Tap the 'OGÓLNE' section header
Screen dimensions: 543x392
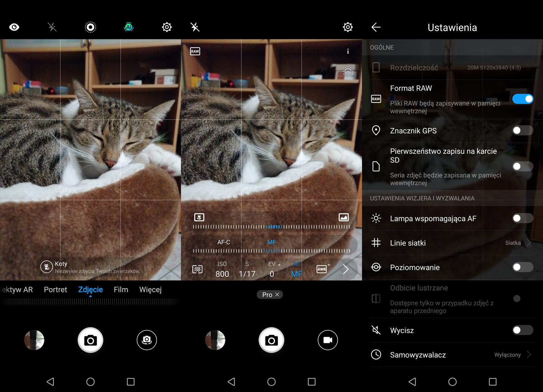point(382,48)
